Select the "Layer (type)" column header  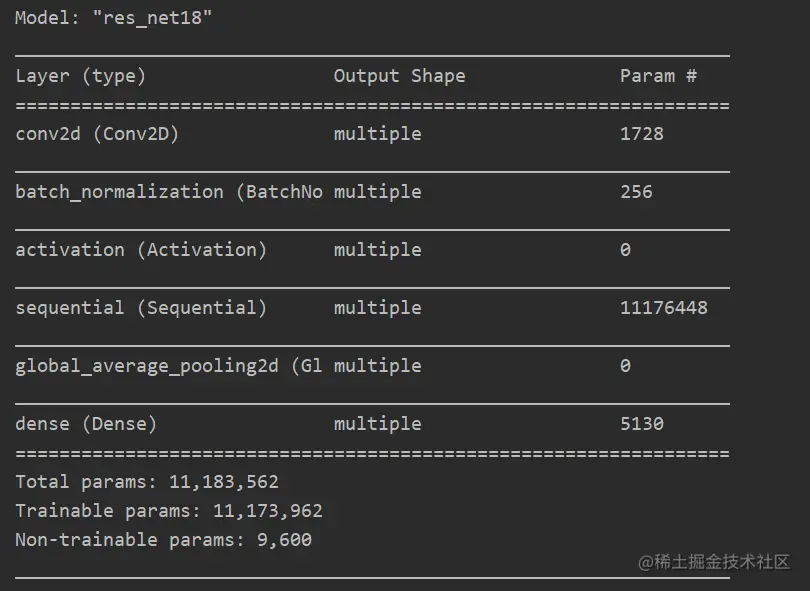click(81, 76)
